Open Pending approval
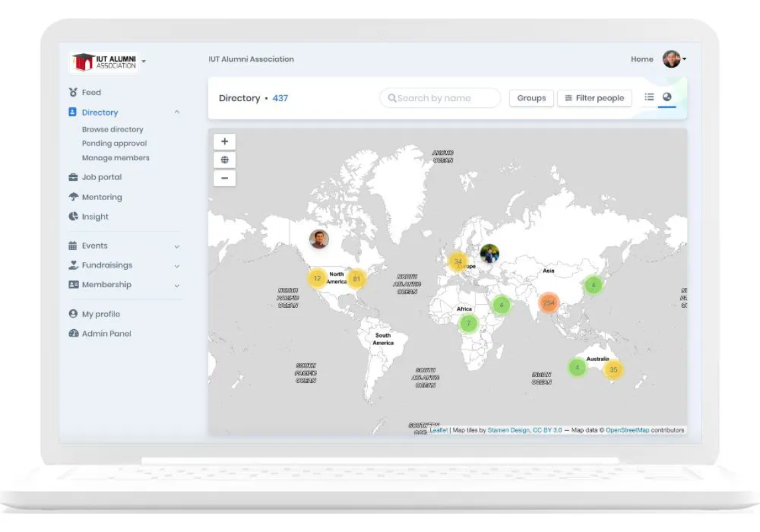Screen dimensions: 760x532 click(x=114, y=144)
